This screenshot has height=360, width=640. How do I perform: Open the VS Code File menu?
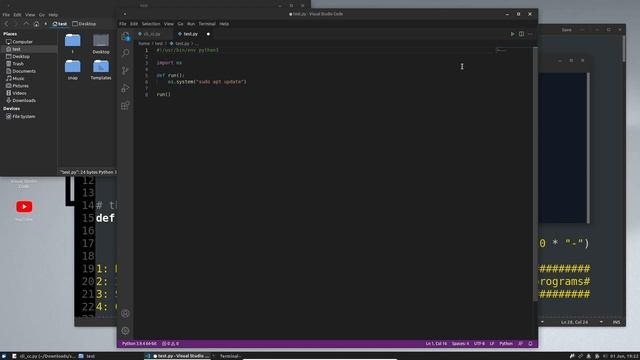tap(122, 24)
